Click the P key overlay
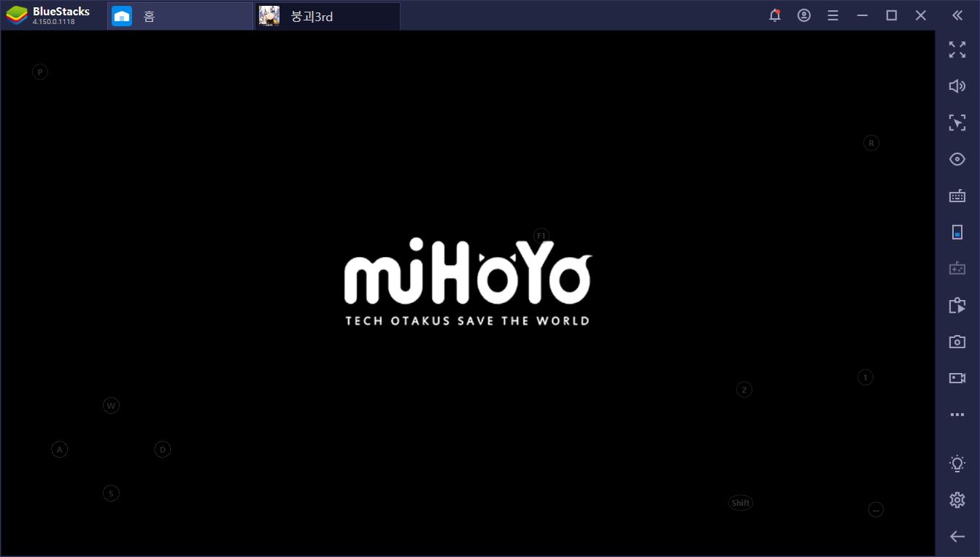Viewport: 980px width, 557px height. click(x=40, y=72)
